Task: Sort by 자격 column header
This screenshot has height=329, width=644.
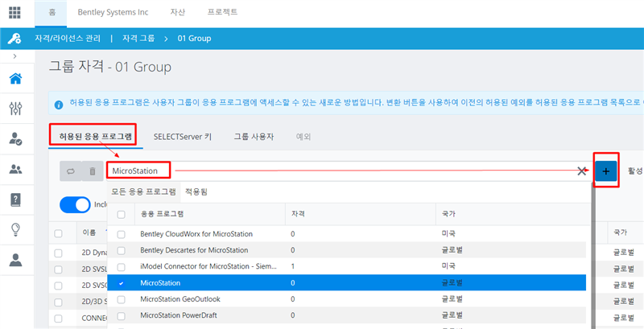Action: [298, 214]
